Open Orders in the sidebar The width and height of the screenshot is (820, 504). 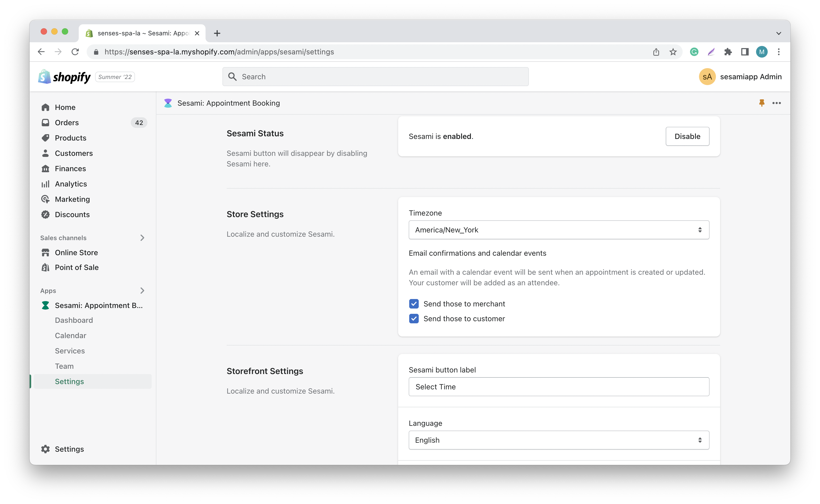pyautogui.click(x=67, y=123)
